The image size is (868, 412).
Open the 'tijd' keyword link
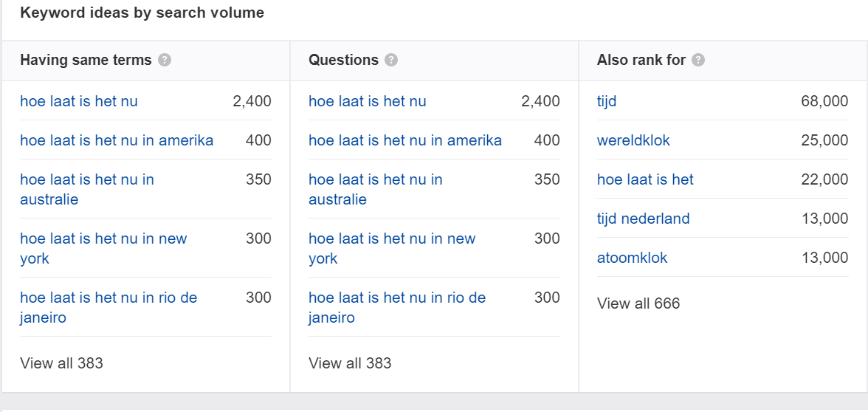[x=607, y=101]
